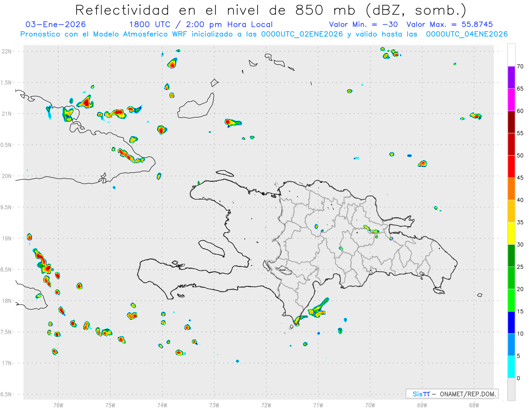Click the "9.5N" latitude axis label
The width and height of the screenshot is (532, 411).
click(6, 207)
